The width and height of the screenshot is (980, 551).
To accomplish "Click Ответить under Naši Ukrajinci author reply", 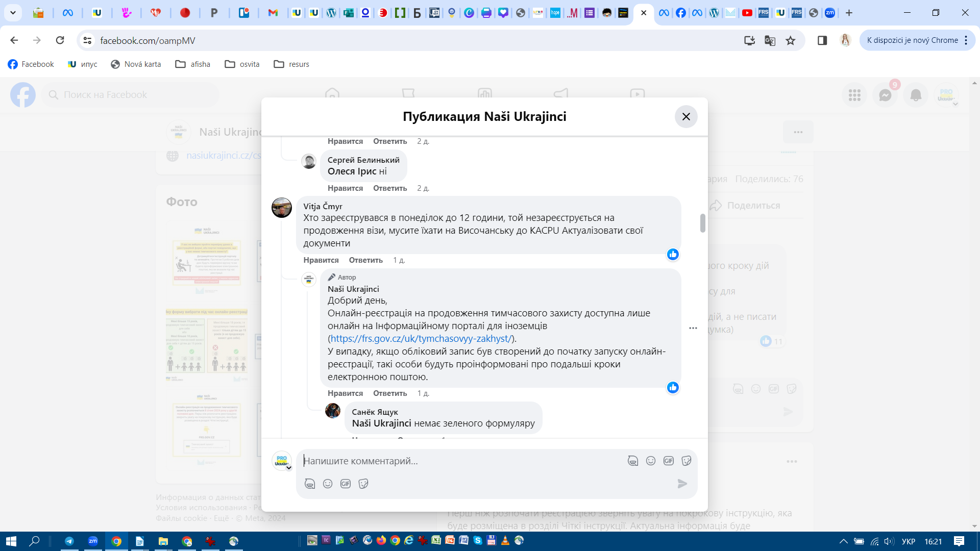I will tap(390, 393).
